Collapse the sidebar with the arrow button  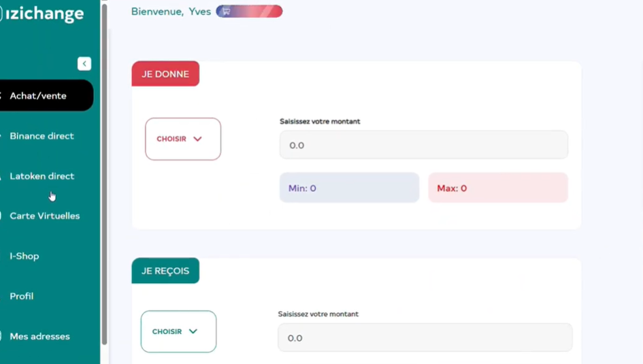(84, 63)
